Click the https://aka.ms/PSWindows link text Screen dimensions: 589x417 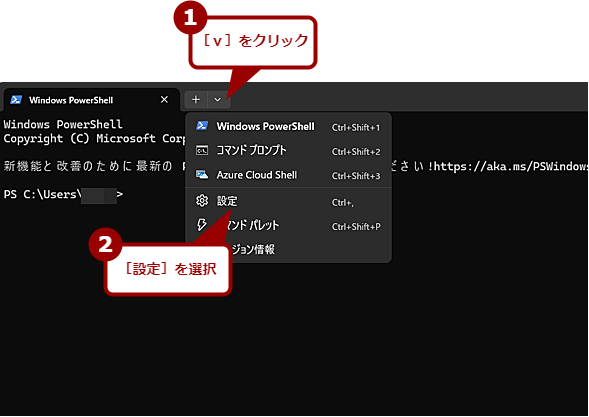(x=511, y=166)
